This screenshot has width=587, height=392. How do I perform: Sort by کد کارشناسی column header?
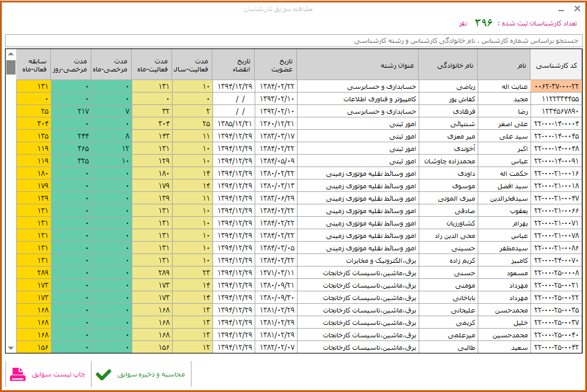pos(556,65)
